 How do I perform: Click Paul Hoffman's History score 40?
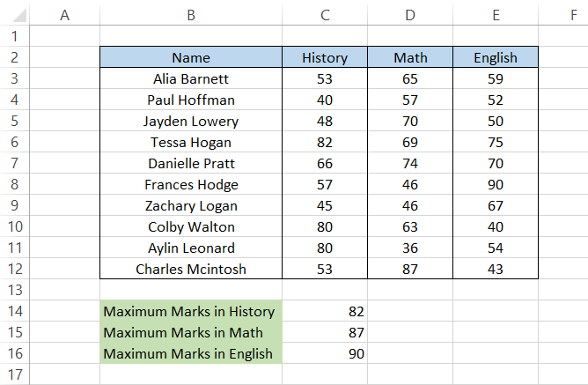click(325, 100)
